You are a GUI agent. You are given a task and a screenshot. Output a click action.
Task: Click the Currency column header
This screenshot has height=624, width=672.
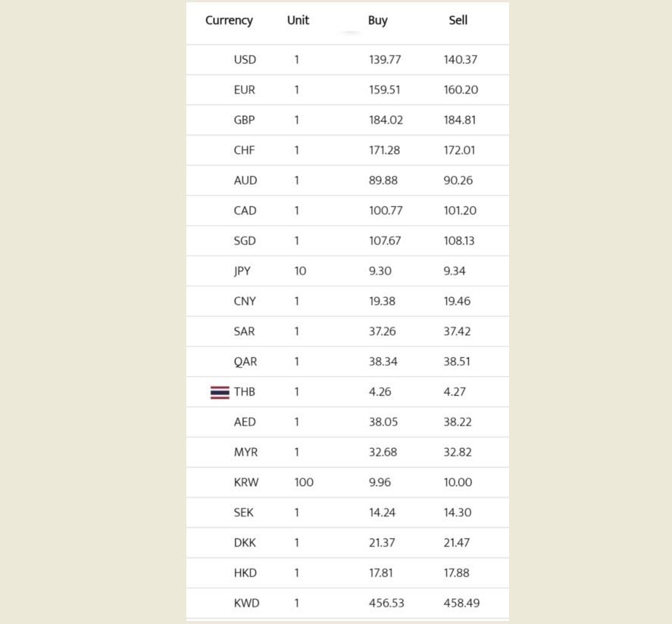coord(229,20)
